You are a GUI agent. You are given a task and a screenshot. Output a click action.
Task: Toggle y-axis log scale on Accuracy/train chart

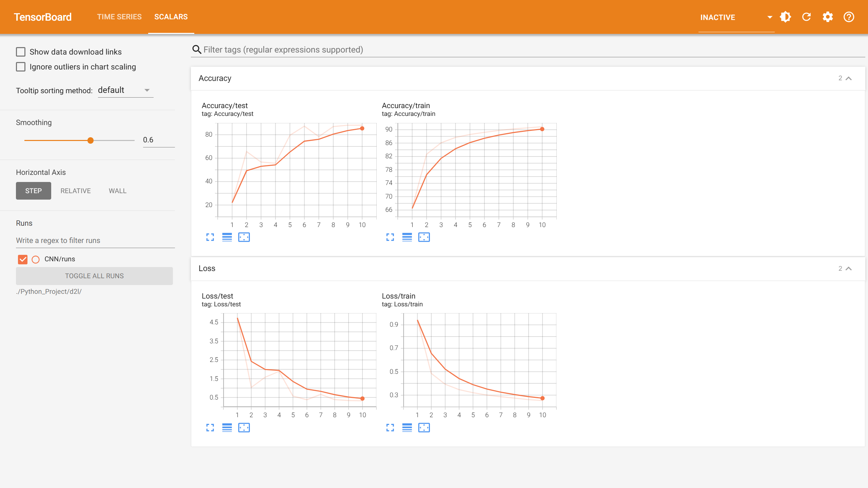pos(407,237)
